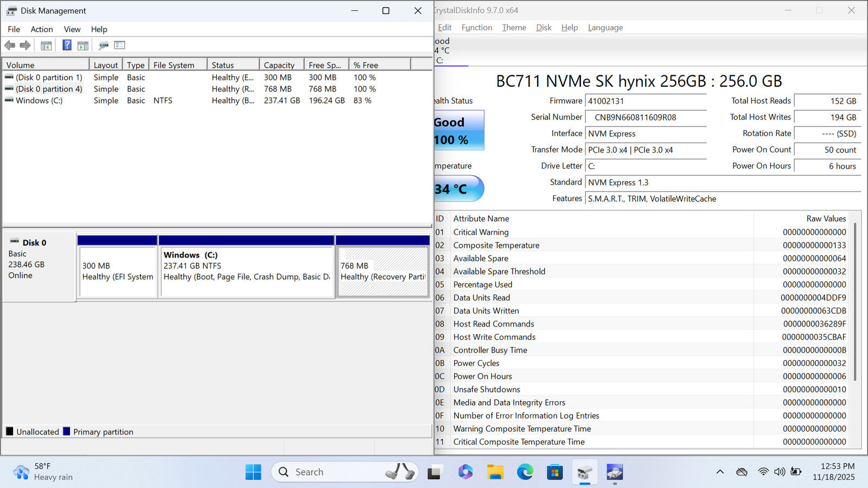Toggle the Show/Hide Action Pane icon
The width and height of the screenshot is (868, 488).
(83, 46)
